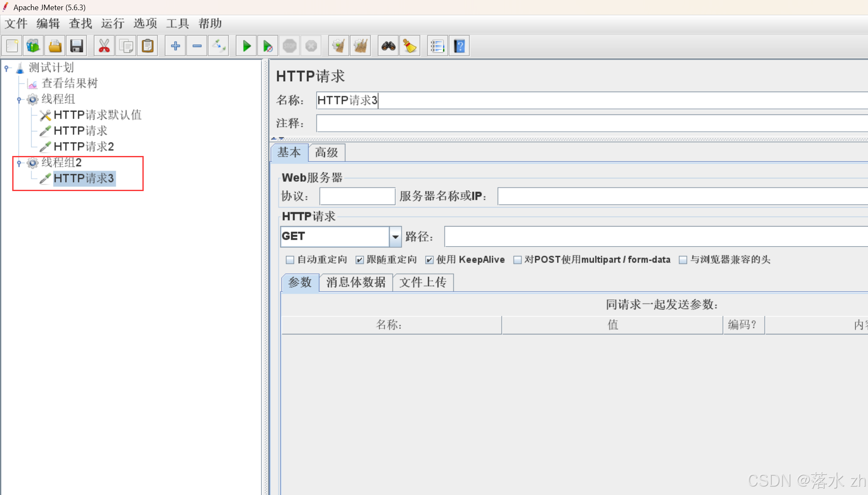Switch to the 基本 tab
The width and height of the screenshot is (868, 495).
(289, 153)
